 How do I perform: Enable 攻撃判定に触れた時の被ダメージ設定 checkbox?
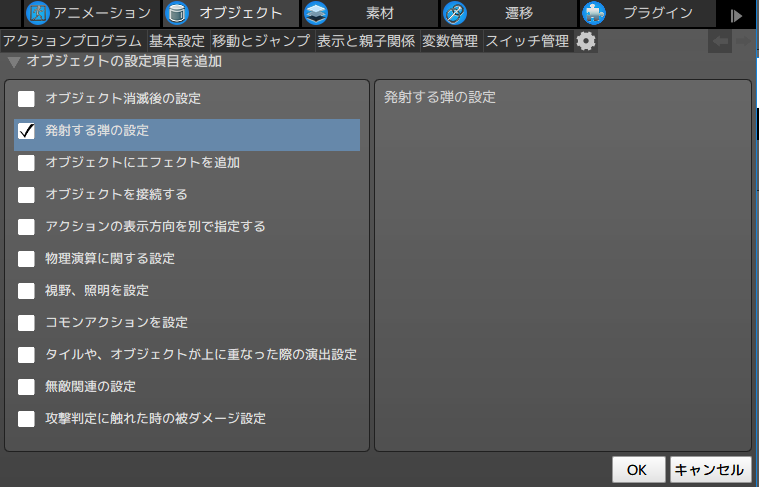[26, 419]
